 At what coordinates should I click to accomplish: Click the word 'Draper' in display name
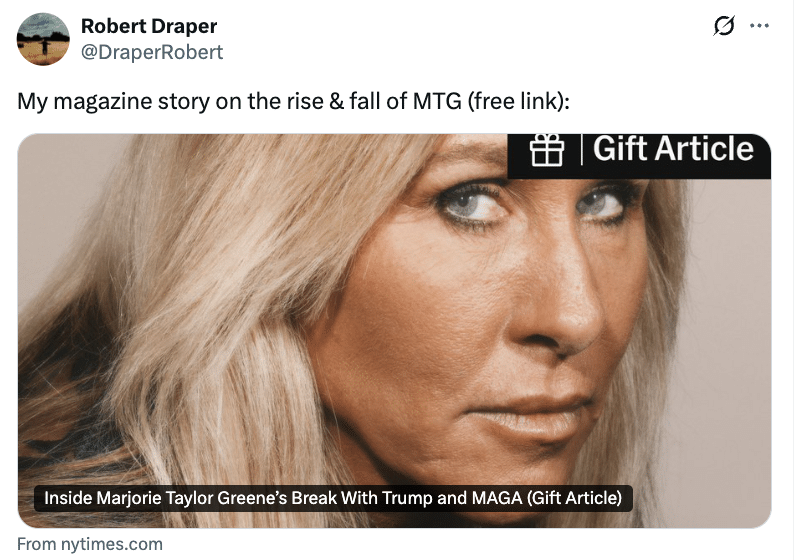[184, 26]
